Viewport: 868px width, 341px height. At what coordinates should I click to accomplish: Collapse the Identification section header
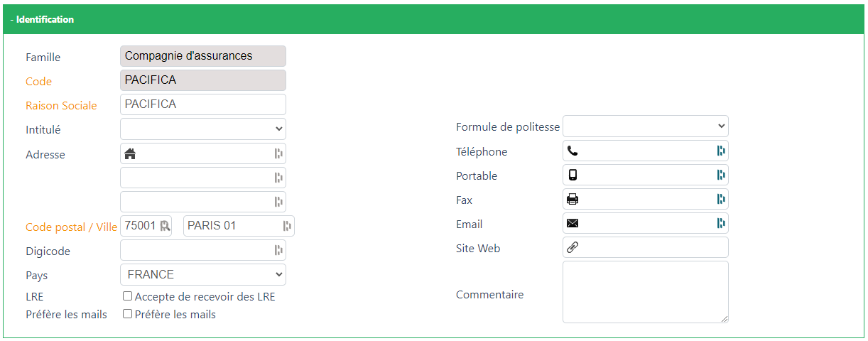click(x=43, y=20)
